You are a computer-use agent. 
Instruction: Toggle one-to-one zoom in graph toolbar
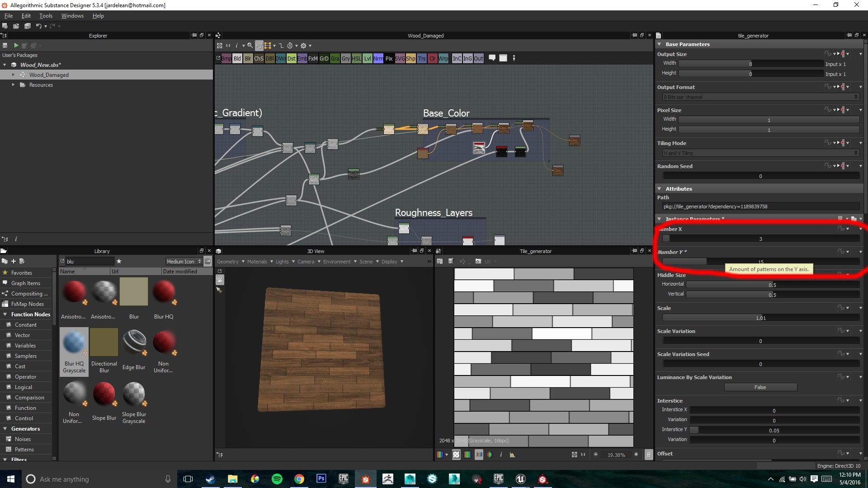pyautogui.click(x=228, y=46)
